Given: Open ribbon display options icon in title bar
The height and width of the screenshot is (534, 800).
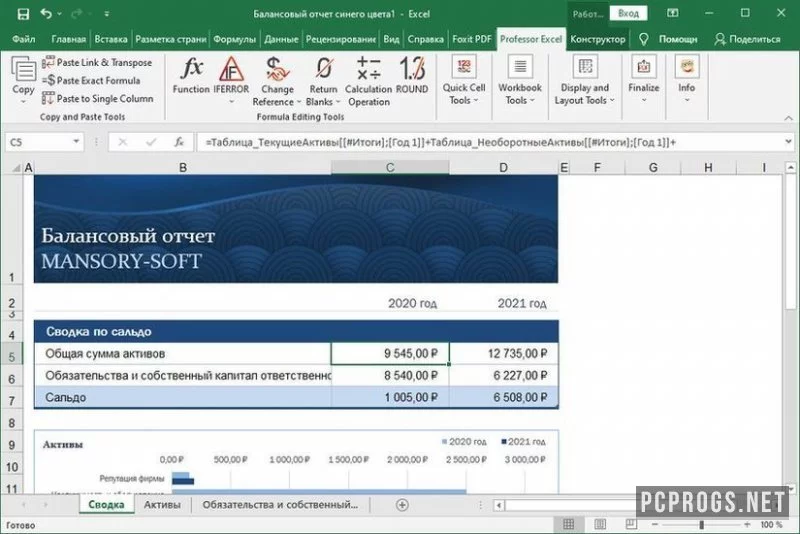Looking at the screenshot, I should tap(672, 13).
